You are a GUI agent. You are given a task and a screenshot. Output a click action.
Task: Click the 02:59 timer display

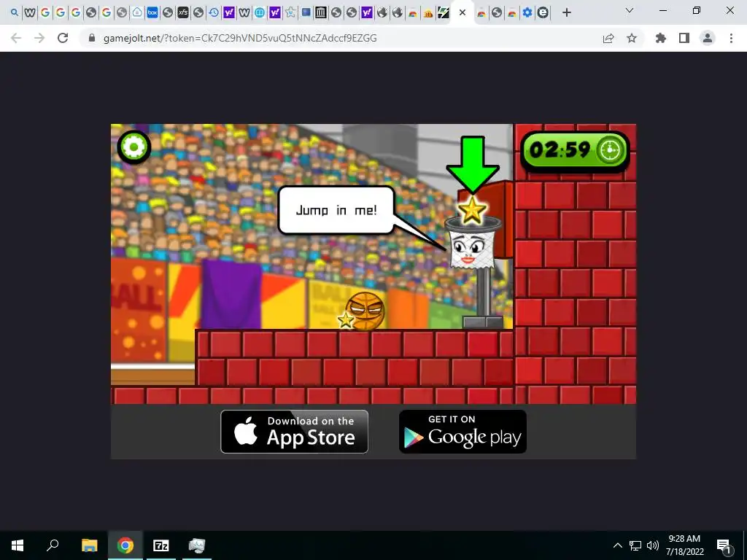tap(575, 150)
